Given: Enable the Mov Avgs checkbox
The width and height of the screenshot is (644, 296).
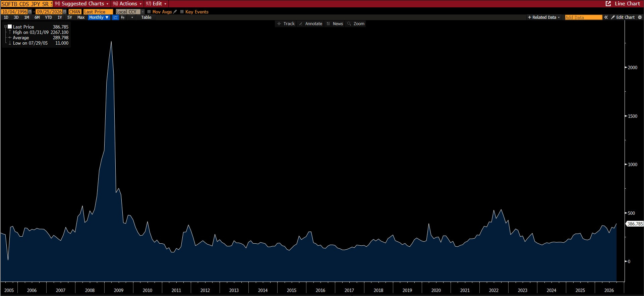Looking at the screenshot, I should click(x=149, y=12).
